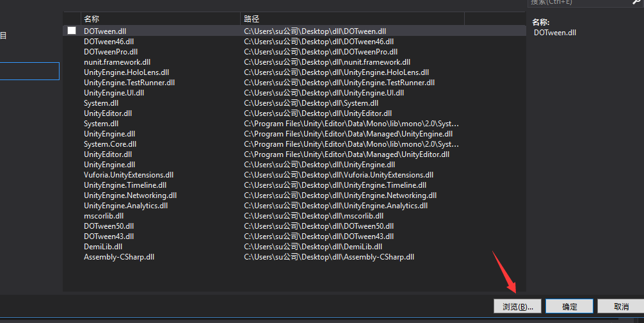
Task: Select UnityEngine.dll under Program Files Managed path
Action: 294,134
